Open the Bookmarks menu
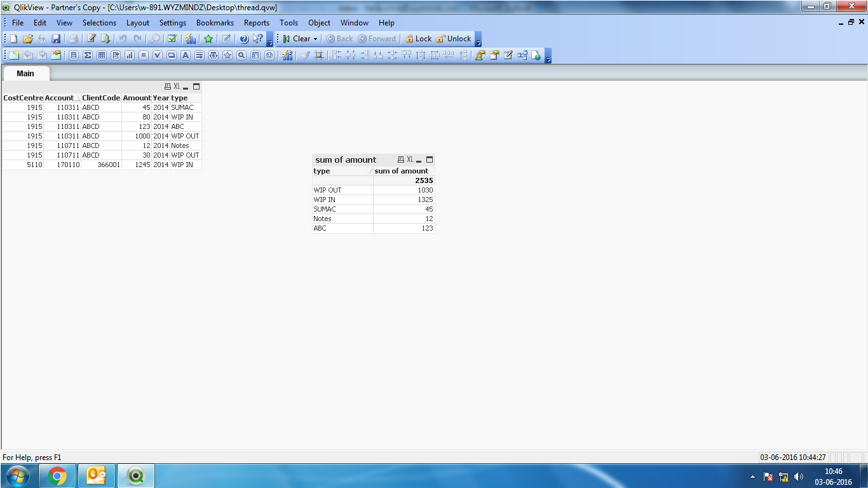Image resolution: width=868 pixels, height=488 pixels. click(x=215, y=22)
